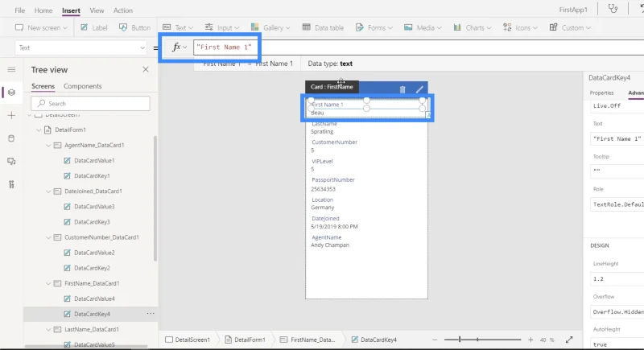Image resolution: width=644 pixels, height=350 pixels.
Task: Open the Media icon in left rail
Action: tap(11, 161)
